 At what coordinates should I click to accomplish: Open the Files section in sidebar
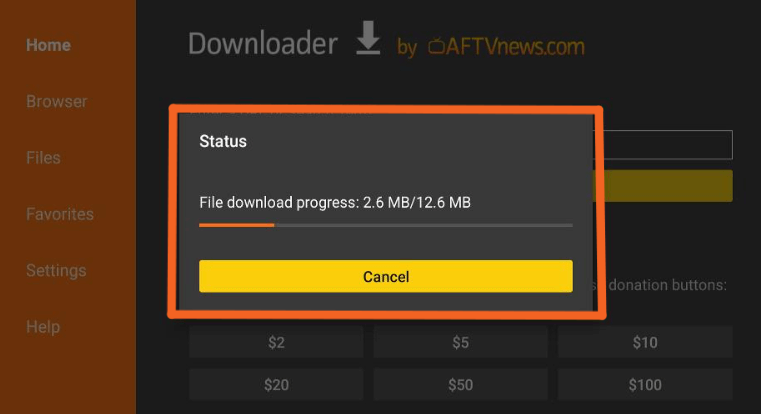tap(43, 158)
